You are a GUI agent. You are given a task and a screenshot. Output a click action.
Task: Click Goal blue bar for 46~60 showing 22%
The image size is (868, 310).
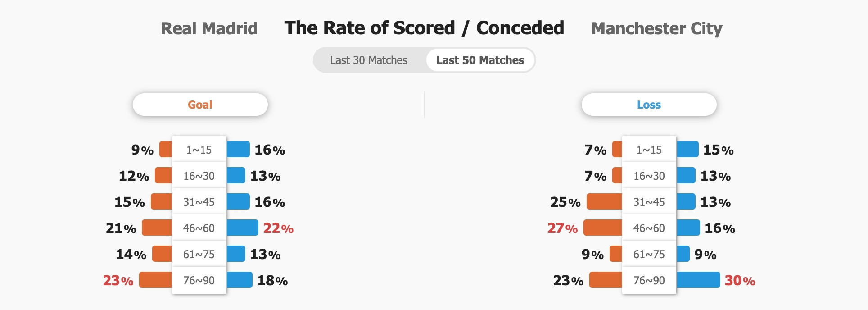click(242, 228)
